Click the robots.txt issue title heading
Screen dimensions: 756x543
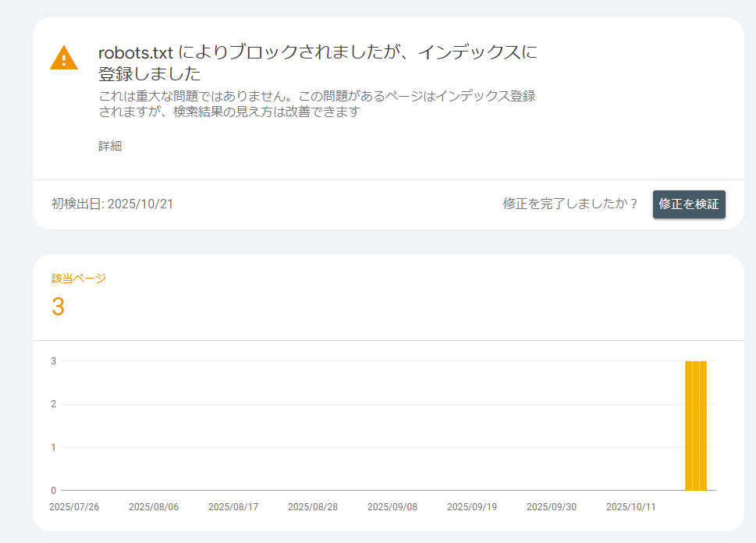318,63
